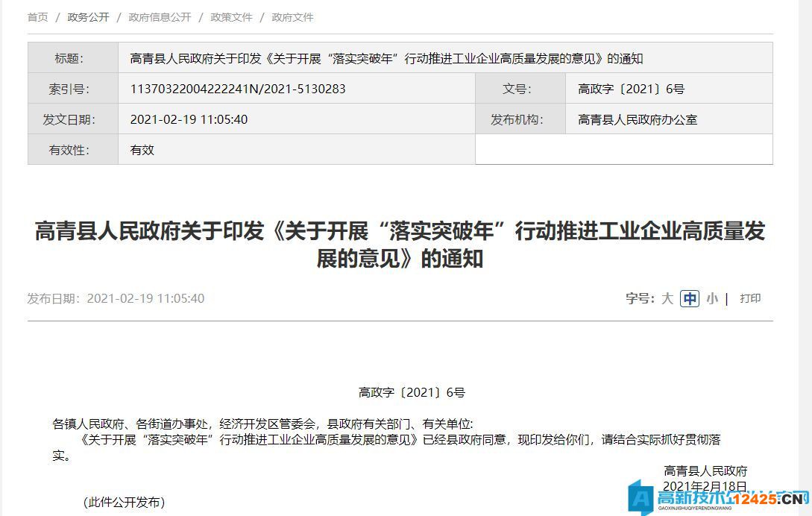The width and height of the screenshot is (812, 516).
Task: Select 小 small font size
Action: pos(711,298)
